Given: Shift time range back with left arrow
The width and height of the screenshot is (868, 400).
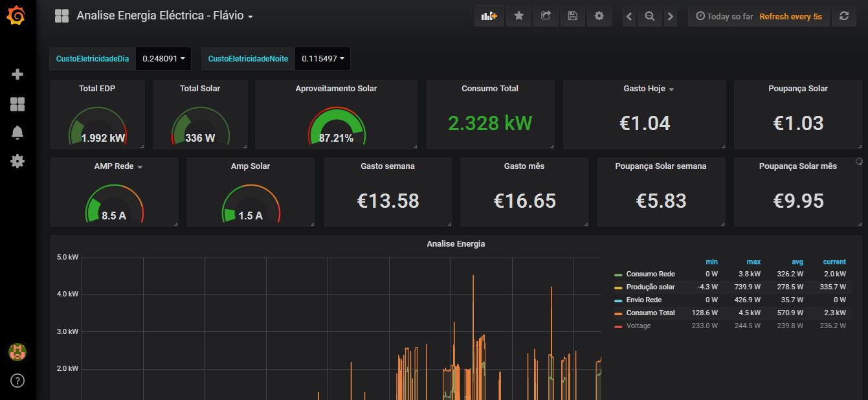Looking at the screenshot, I should (x=629, y=16).
